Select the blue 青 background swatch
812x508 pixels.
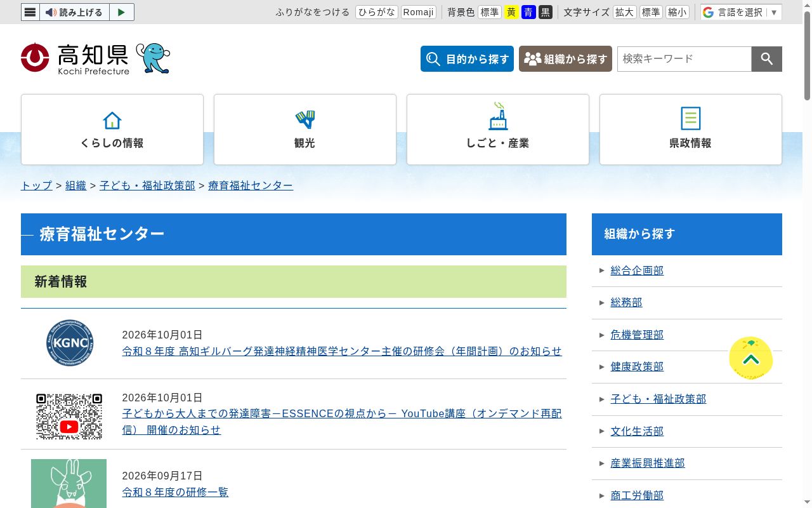pos(528,12)
